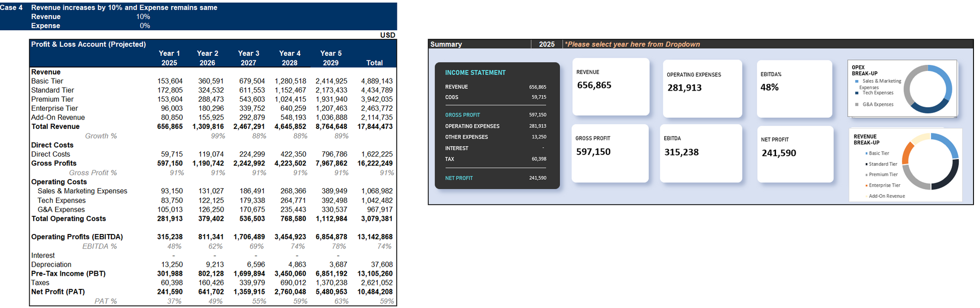The image size is (980, 308).
Task: Select the Net Profit card showing 241,590
Action: [795, 153]
